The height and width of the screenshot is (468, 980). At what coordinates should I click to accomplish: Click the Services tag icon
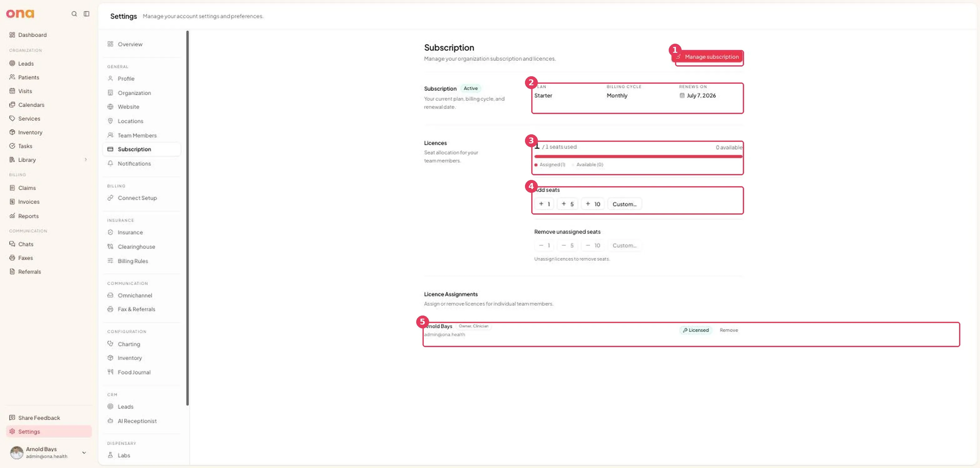[x=12, y=118]
